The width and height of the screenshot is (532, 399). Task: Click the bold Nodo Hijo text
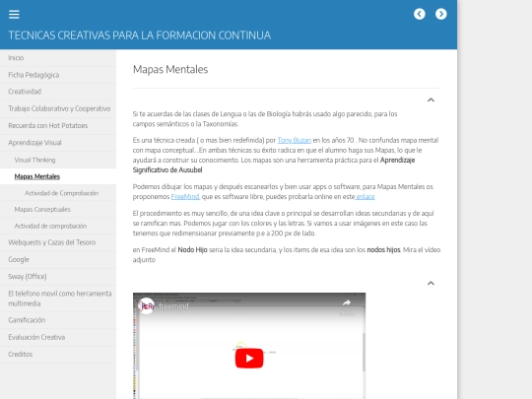(192, 249)
